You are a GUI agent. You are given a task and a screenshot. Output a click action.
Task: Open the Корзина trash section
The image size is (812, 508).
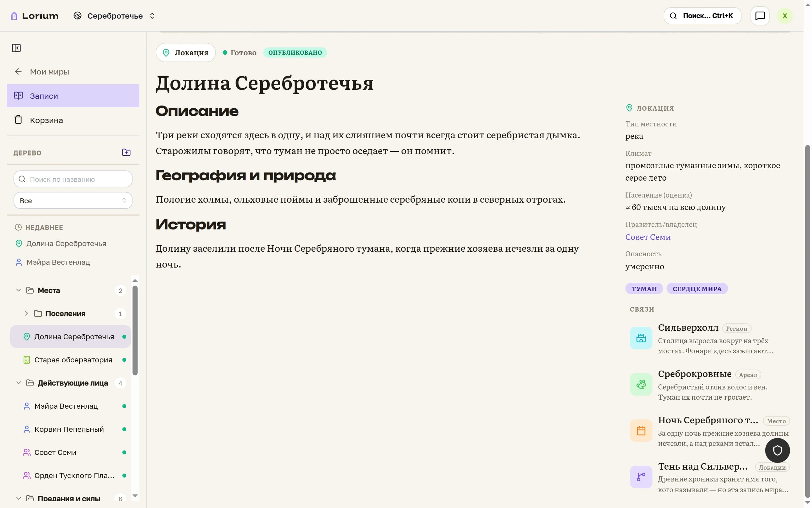pos(73,120)
